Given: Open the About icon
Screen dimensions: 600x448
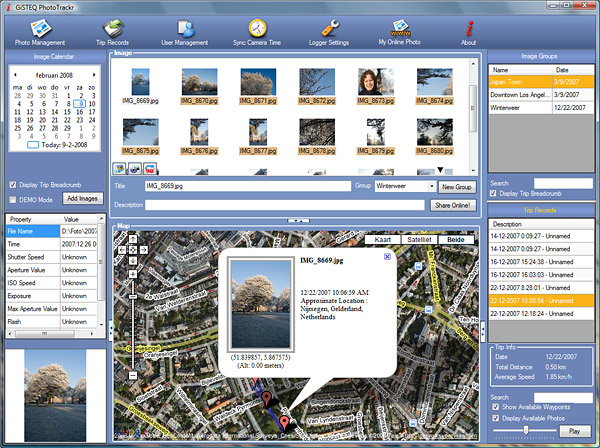Looking at the screenshot, I should tap(469, 33).
